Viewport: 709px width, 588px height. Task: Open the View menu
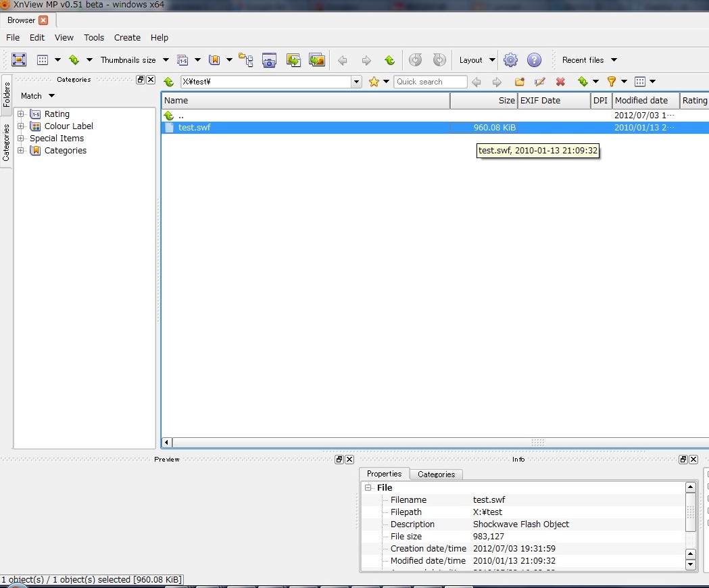point(64,38)
